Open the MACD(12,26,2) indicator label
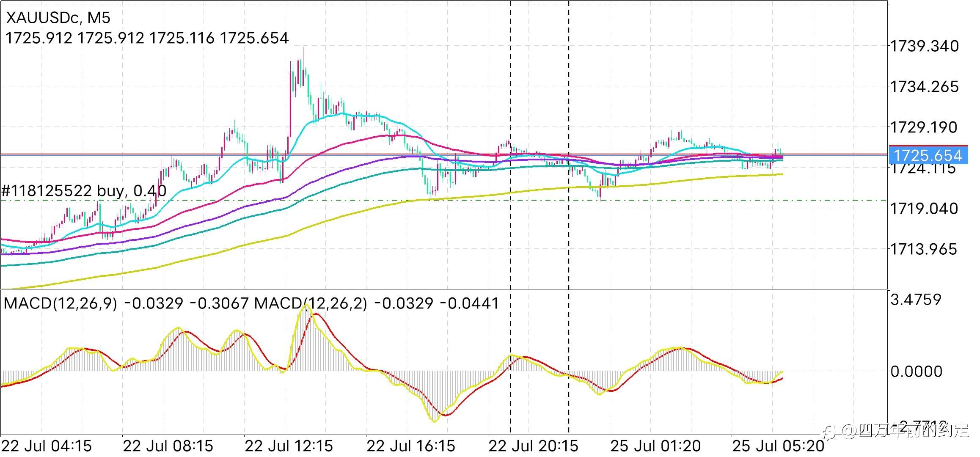Image resolution: width=980 pixels, height=457 pixels. tap(310, 303)
